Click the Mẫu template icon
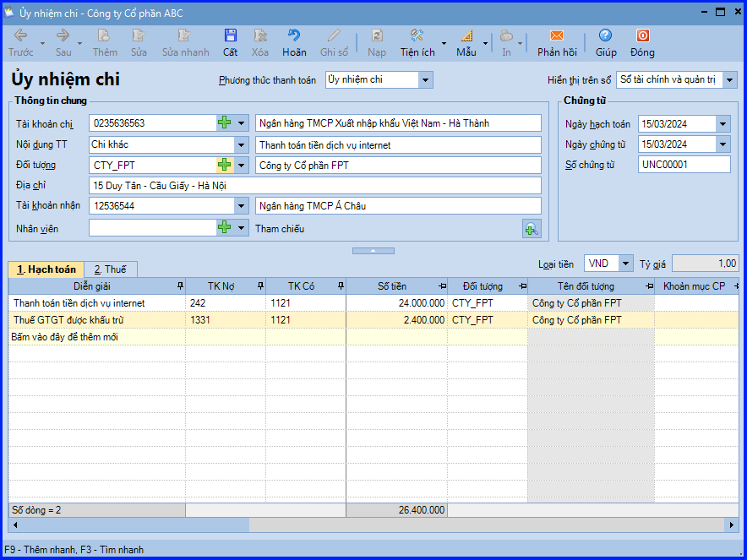The image size is (747, 560). coord(466,42)
